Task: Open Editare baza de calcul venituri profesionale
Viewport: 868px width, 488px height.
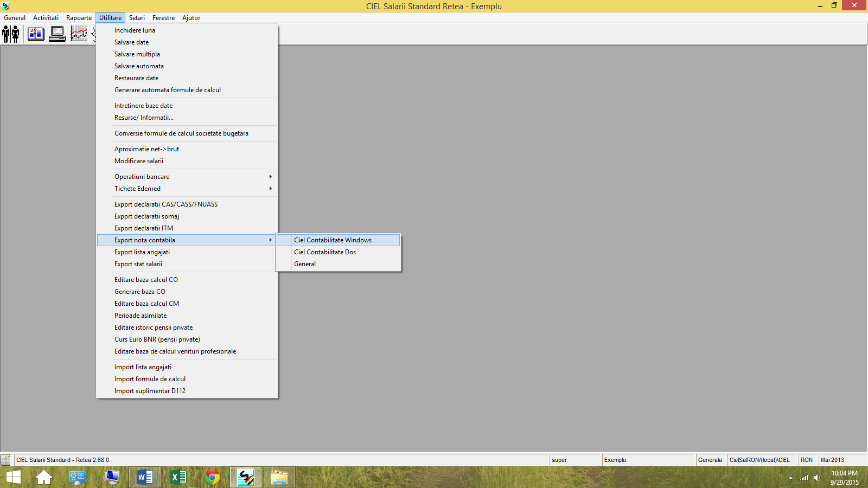Action: pyautogui.click(x=187, y=351)
